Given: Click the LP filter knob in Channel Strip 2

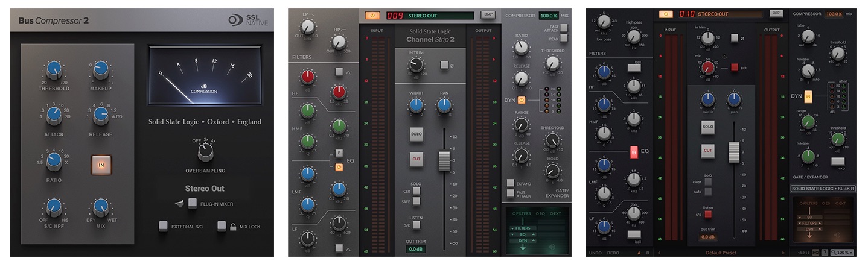Looking at the screenshot, I should pyautogui.click(x=308, y=26).
